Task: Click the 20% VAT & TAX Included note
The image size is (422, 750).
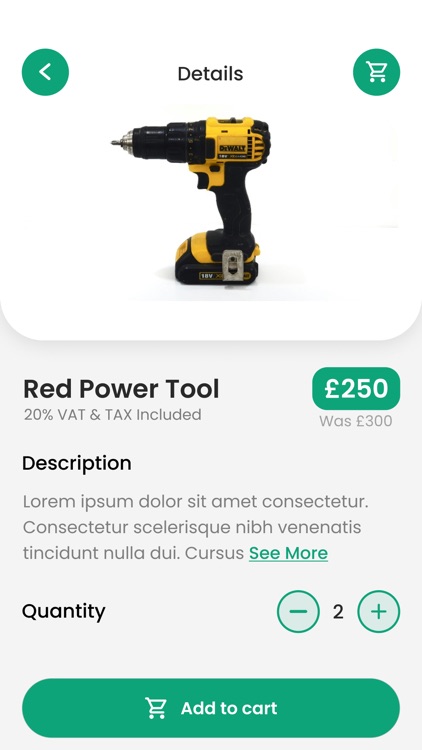Action: pyautogui.click(x=112, y=414)
